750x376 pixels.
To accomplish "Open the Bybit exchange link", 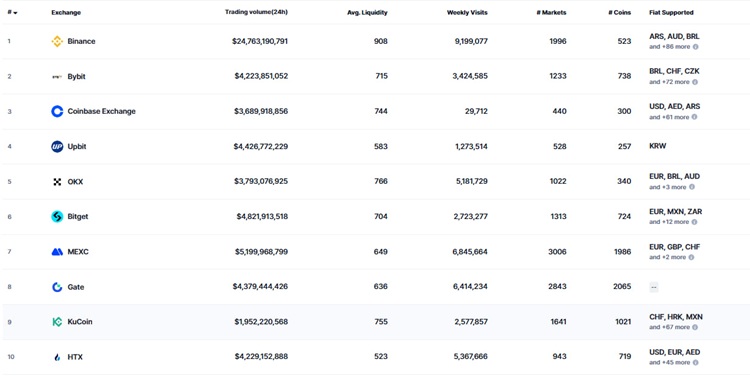I will point(77,77).
